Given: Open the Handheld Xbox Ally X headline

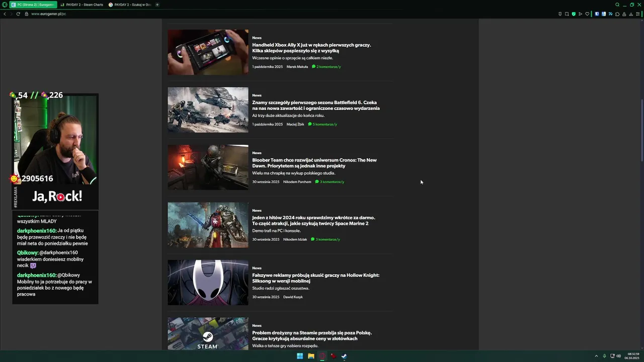Looking at the screenshot, I should [x=311, y=48].
